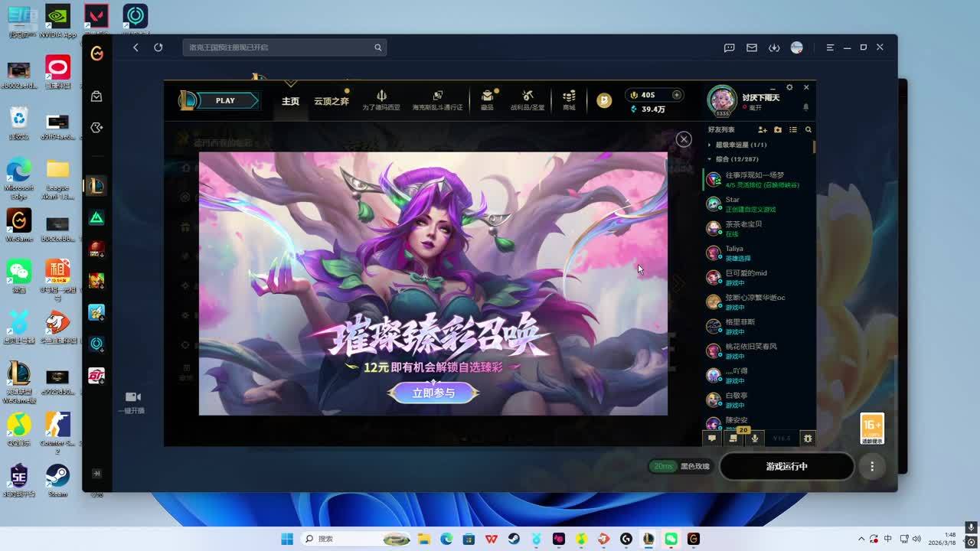Toggle the voice microphone icon

755,439
